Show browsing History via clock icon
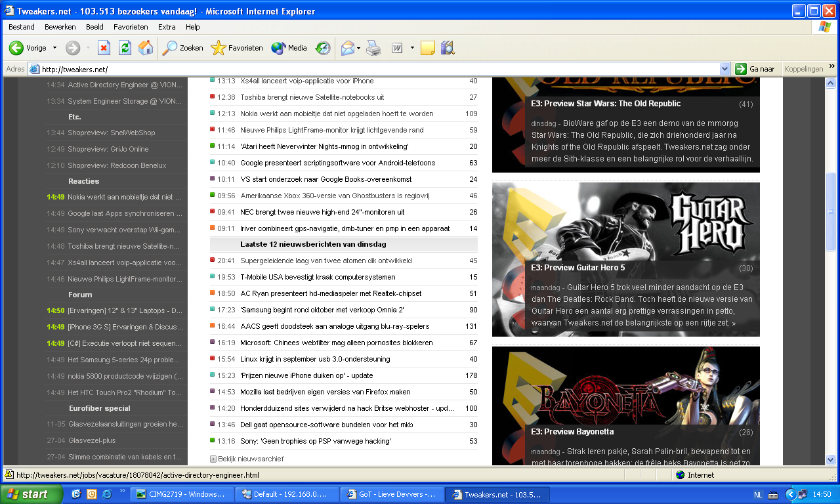 pos(323,48)
